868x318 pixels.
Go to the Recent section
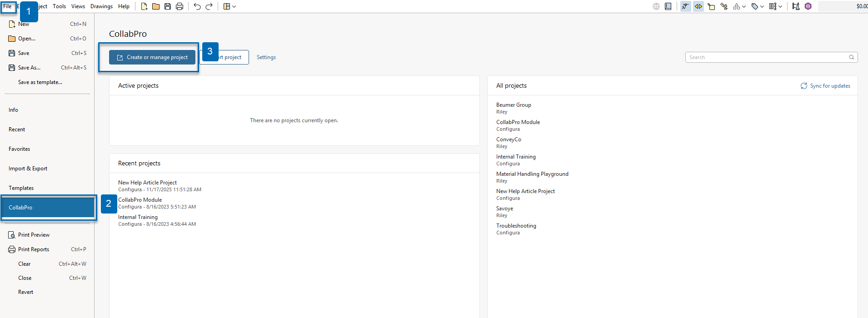point(17,129)
